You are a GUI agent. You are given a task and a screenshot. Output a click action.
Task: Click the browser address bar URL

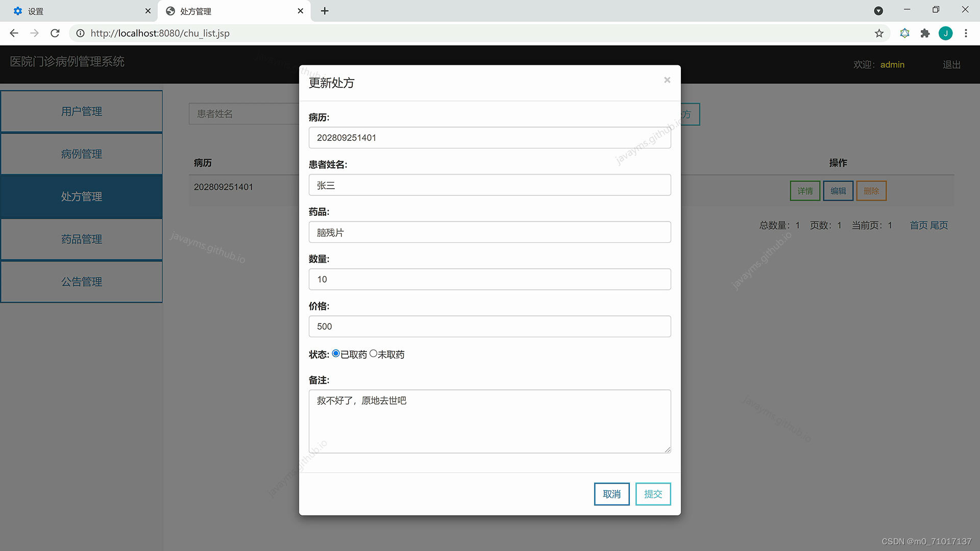pos(160,33)
